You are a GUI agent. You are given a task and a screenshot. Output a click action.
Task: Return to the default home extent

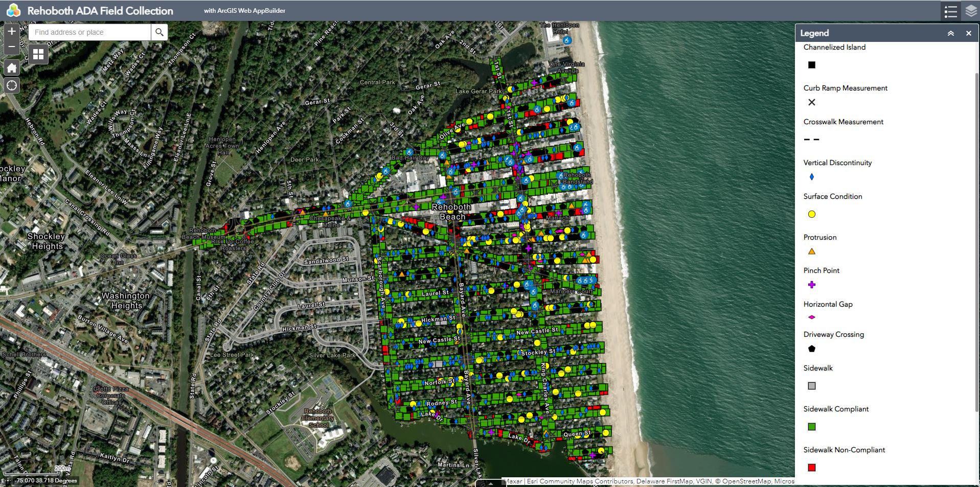[x=12, y=68]
